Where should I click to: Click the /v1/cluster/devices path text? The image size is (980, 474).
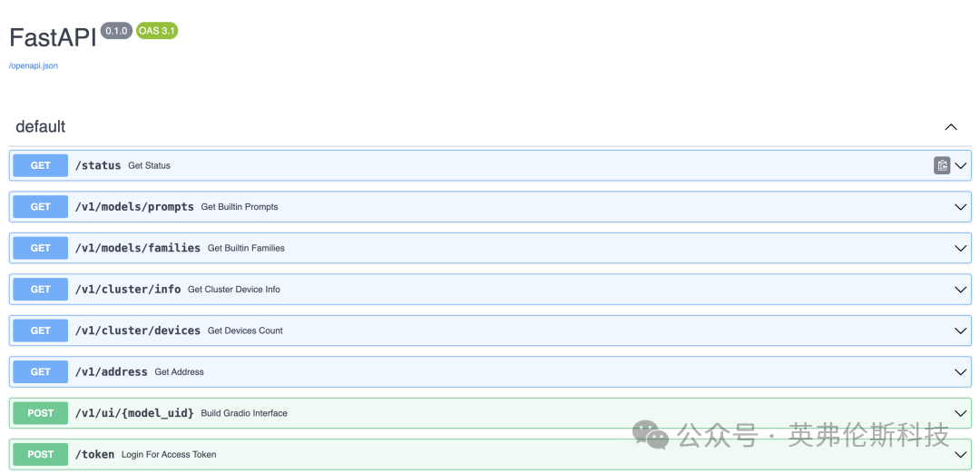[138, 331]
